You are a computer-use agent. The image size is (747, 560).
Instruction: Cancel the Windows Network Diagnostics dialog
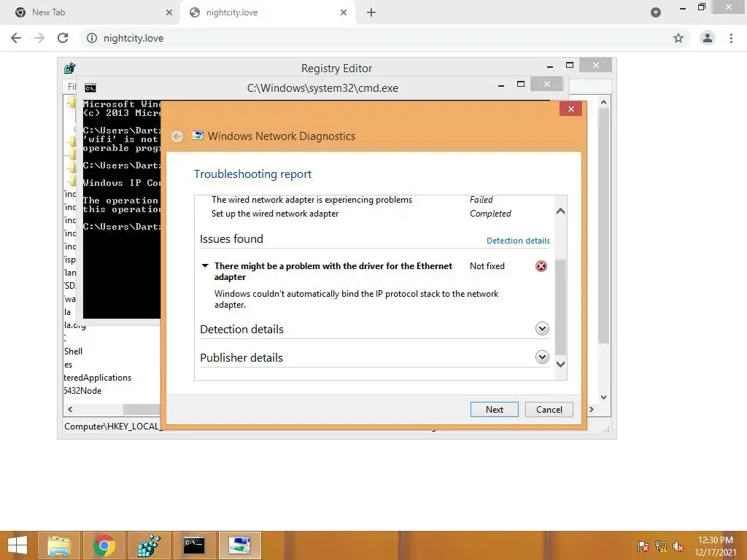click(549, 410)
